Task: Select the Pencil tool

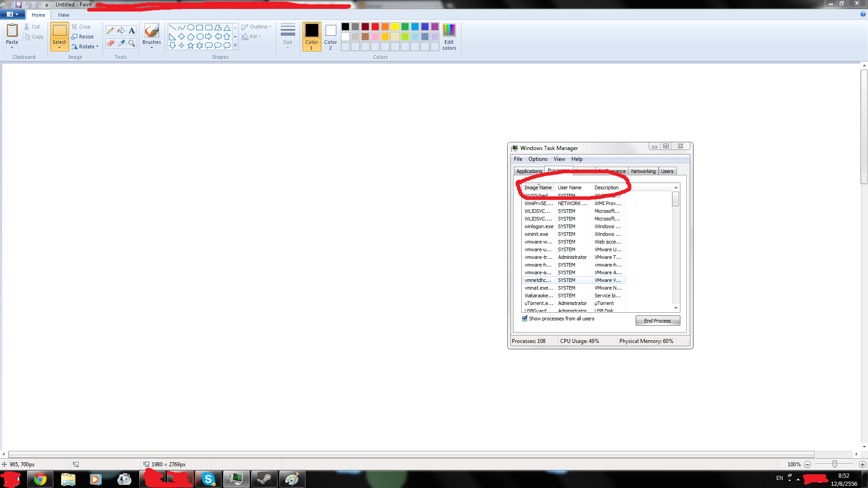Action: coord(110,31)
